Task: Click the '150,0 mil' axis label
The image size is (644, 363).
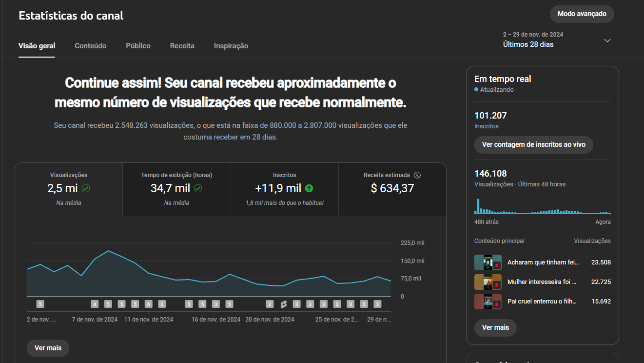Action: point(412,261)
